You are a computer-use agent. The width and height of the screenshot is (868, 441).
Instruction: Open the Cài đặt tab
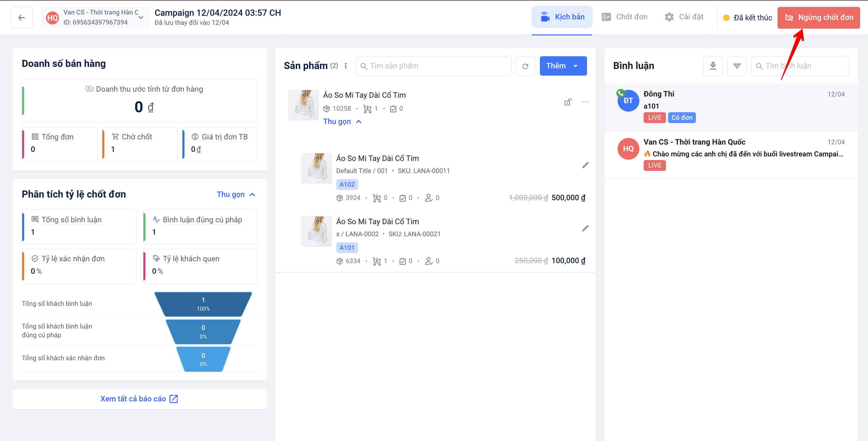click(x=684, y=17)
